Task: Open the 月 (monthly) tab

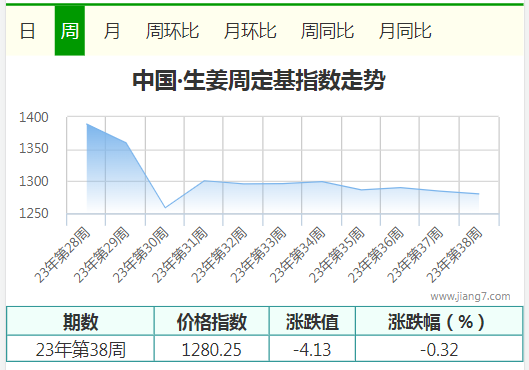Action: [x=112, y=31]
